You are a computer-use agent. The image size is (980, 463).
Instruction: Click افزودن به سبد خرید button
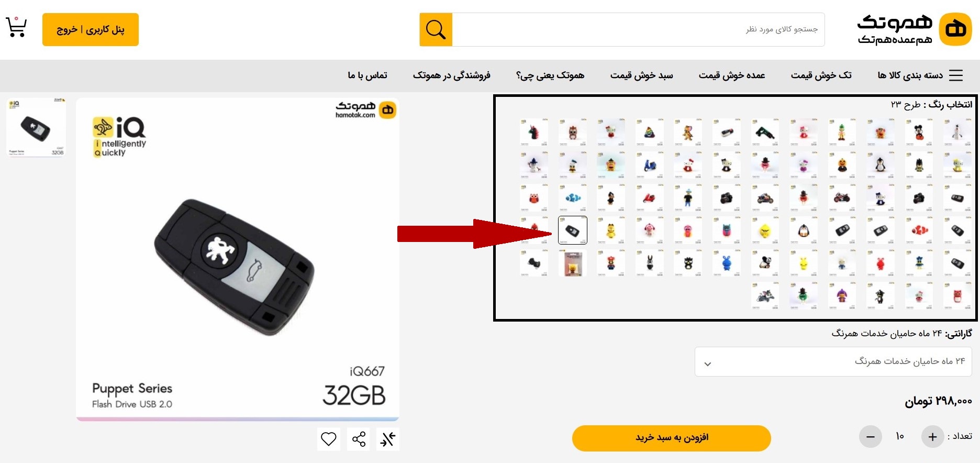672,438
